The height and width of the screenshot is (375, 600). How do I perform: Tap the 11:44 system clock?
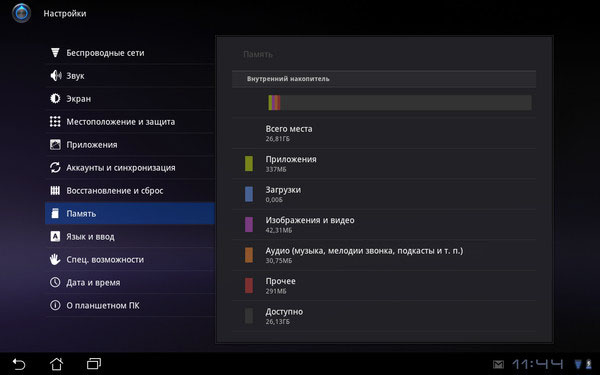(538, 364)
